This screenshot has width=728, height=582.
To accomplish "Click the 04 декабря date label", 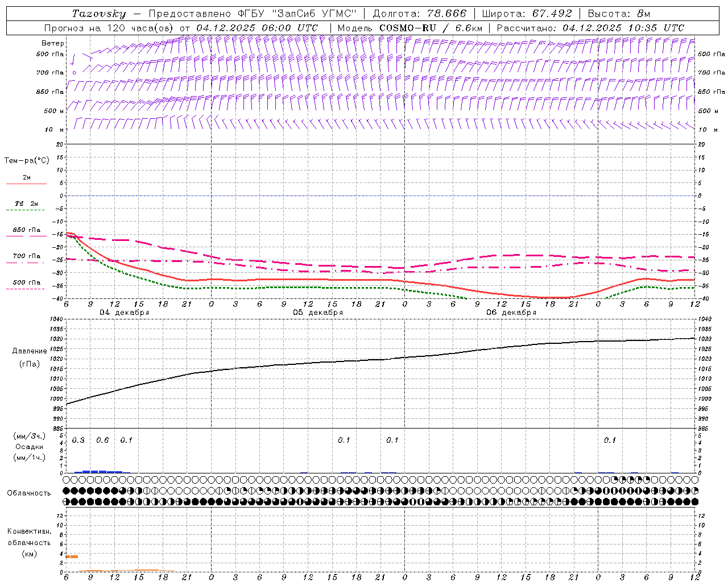I will 125,313.
